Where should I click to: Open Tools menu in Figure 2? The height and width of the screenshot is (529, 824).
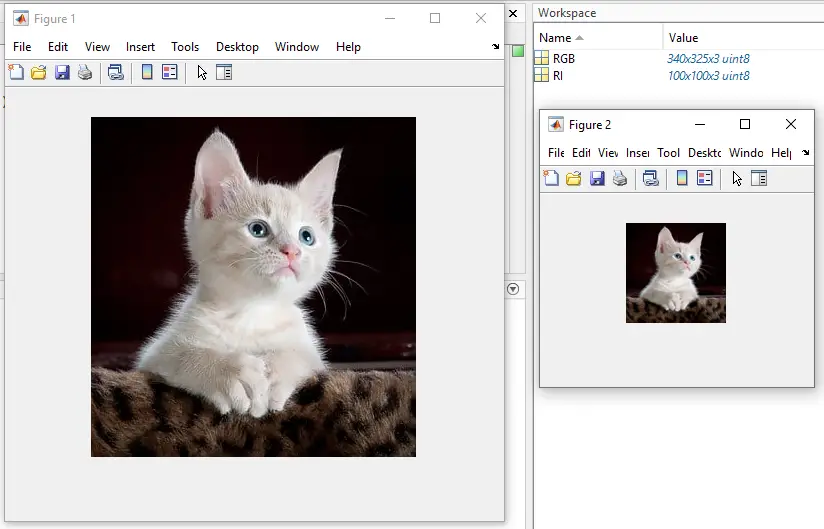[x=668, y=153]
